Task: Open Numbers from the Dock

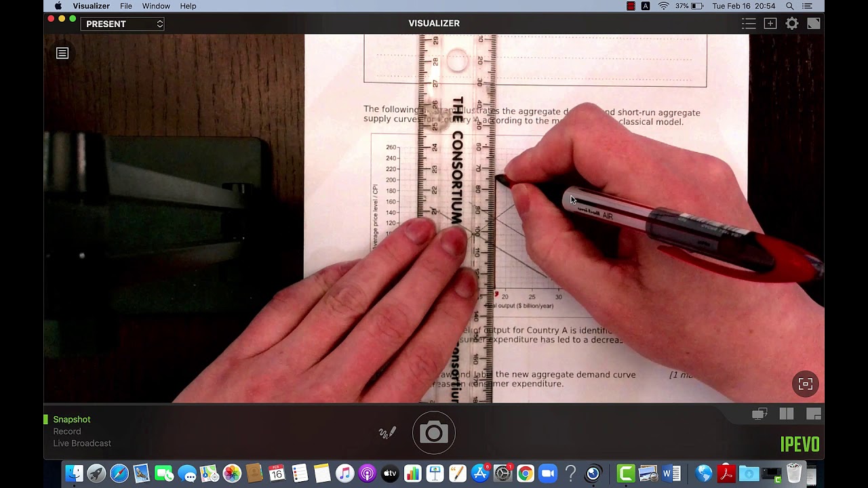Action: pos(412,473)
